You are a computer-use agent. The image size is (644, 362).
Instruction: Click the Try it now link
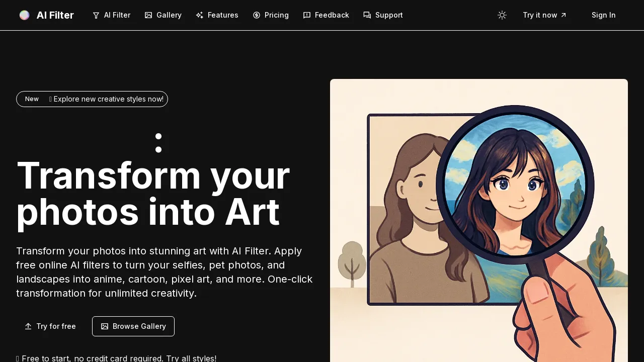coord(545,15)
